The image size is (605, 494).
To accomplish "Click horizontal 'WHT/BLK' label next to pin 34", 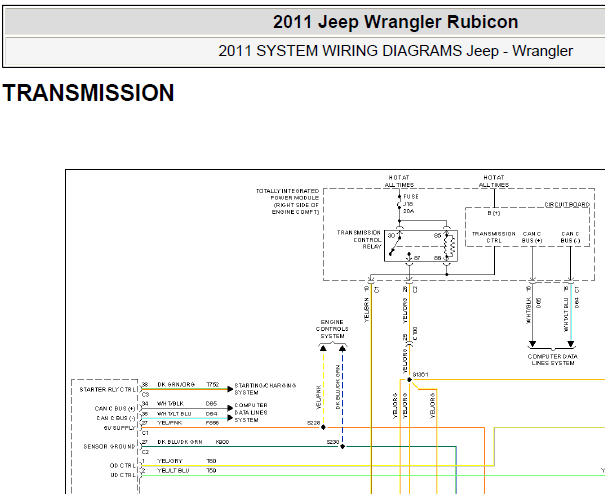I will click(x=170, y=404).
